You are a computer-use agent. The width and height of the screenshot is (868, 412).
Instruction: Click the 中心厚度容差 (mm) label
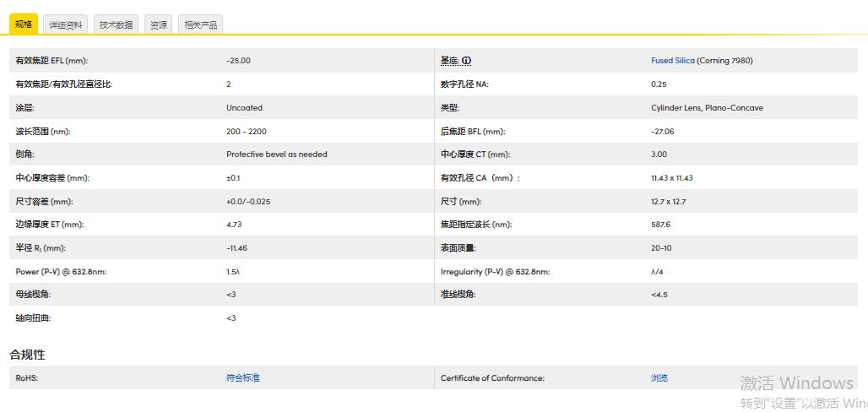click(x=52, y=178)
